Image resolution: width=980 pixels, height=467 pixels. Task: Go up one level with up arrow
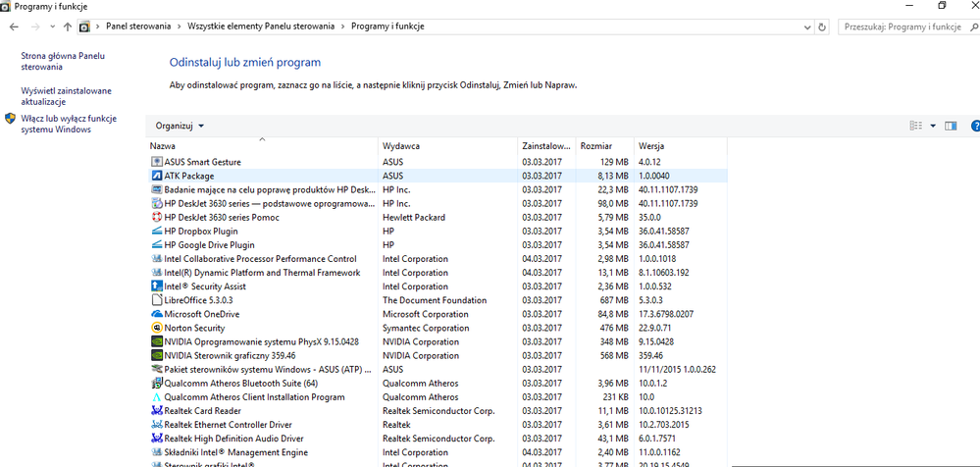coord(67,26)
